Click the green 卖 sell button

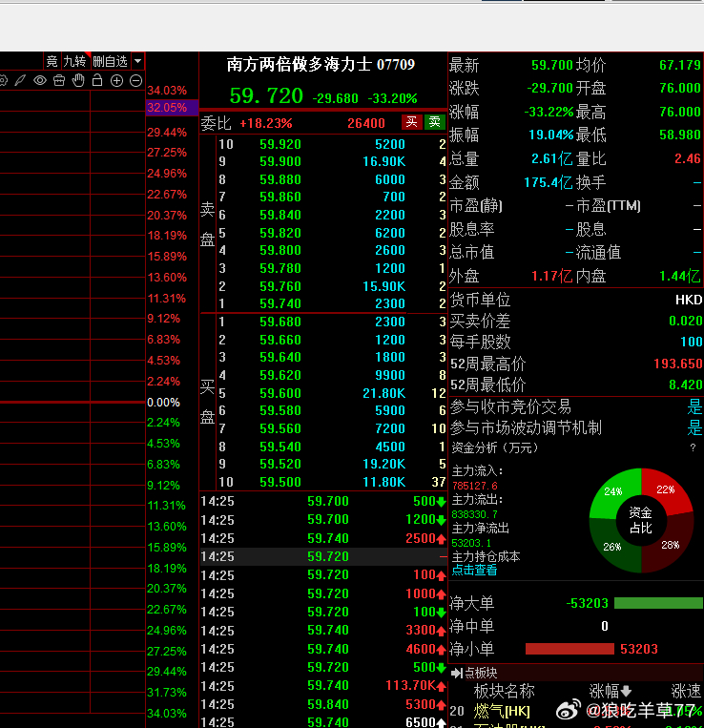coord(435,122)
